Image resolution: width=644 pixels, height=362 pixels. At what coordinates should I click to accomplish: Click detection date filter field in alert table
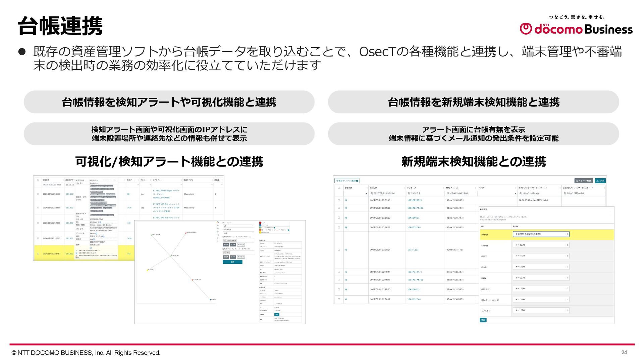coord(52,185)
